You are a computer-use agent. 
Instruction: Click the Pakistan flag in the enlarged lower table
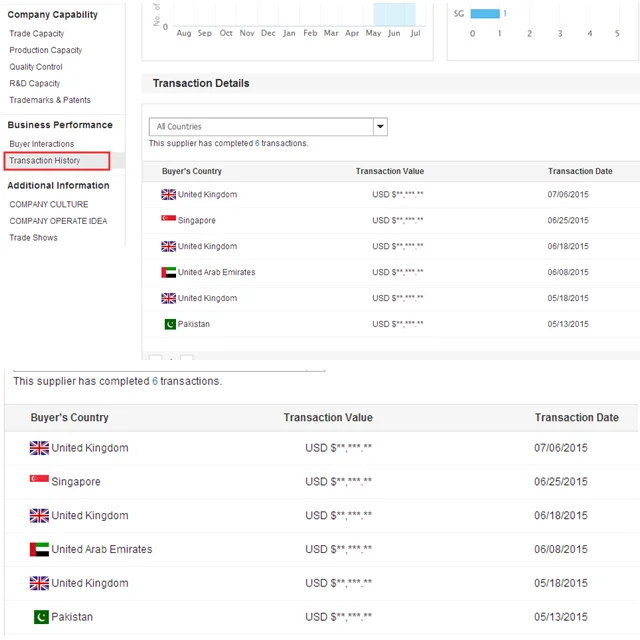[40, 617]
